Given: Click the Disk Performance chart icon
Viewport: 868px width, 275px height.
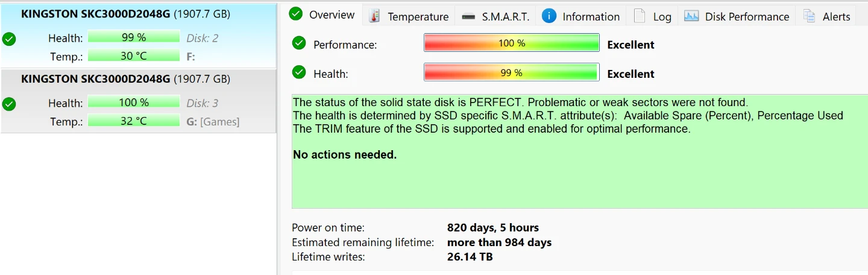Looking at the screenshot, I should point(691,16).
